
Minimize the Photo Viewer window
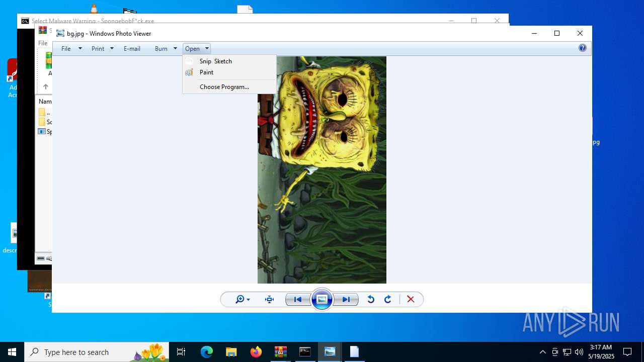click(x=534, y=33)
